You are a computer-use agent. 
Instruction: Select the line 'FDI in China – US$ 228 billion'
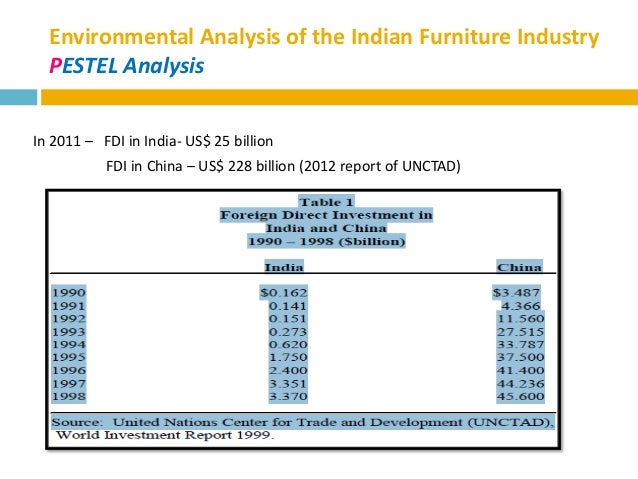coord(200,166)
